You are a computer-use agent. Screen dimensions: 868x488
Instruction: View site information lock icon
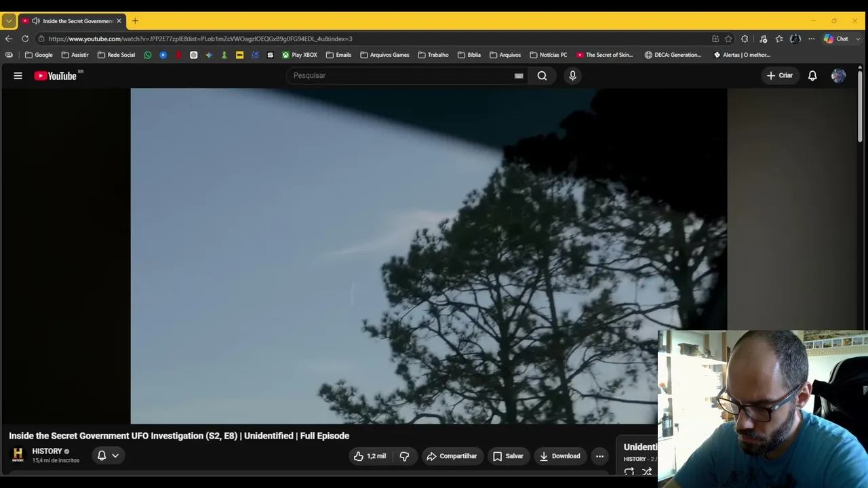pyautogui.click(x=41, y=39)
